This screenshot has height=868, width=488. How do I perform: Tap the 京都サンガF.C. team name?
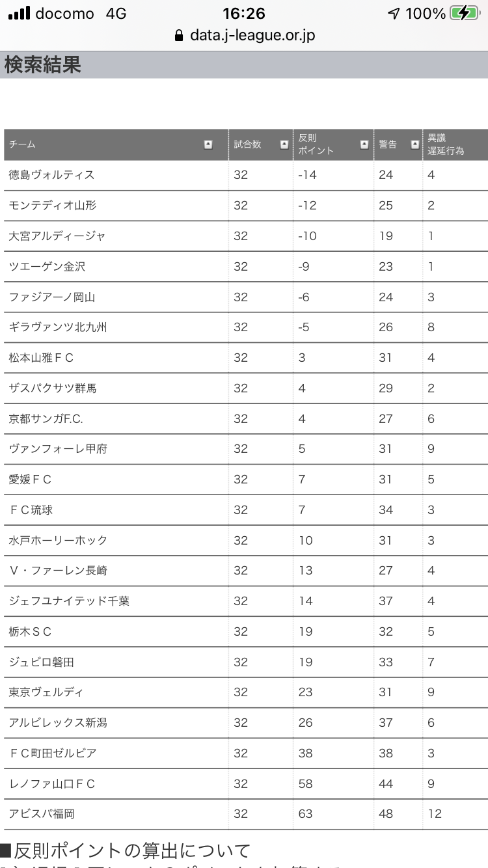(x=46, y=418)
